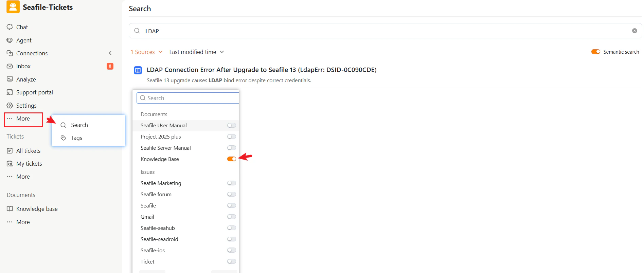Click the All tickets list icon

pos(10,150)
